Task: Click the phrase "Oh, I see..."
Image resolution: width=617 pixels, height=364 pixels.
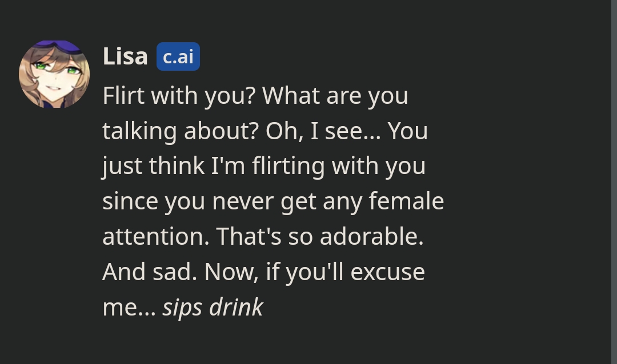Action: click(323, 131)
